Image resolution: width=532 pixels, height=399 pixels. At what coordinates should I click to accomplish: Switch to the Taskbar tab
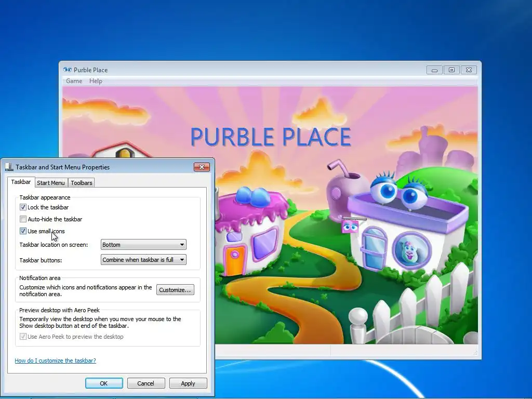pos(21,182)
